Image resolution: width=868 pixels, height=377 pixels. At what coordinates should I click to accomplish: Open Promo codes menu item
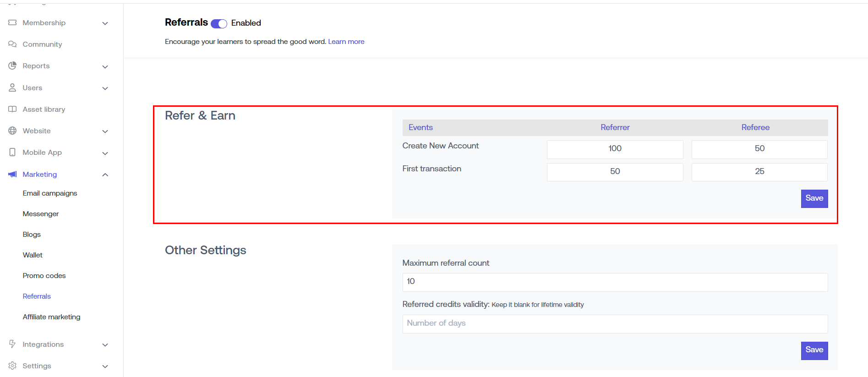click(44, 276)
